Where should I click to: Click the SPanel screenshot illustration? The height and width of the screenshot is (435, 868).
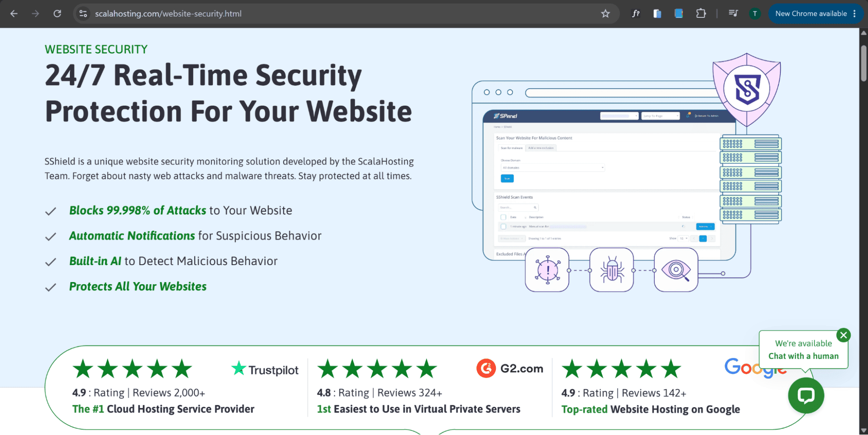(609, 185)
